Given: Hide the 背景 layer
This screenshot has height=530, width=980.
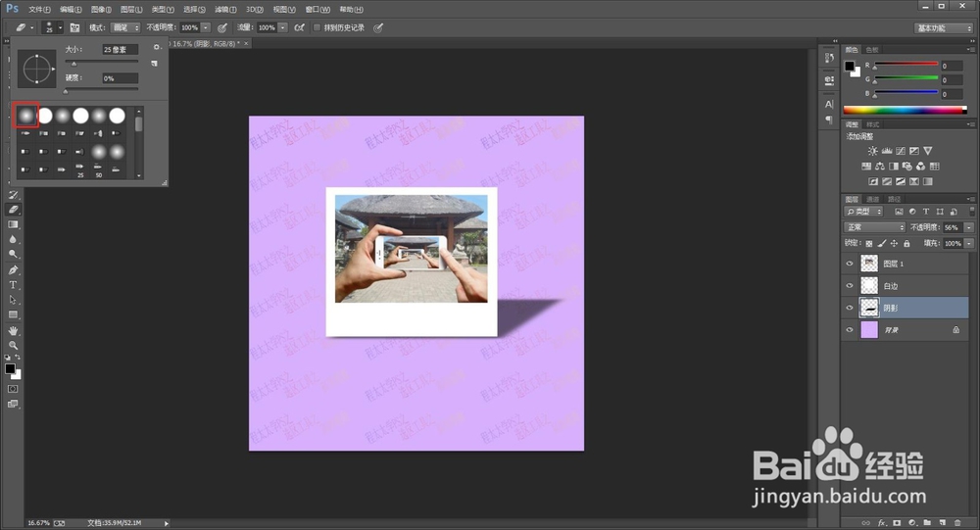Looking at the screenshot, I should click(850, 330).
